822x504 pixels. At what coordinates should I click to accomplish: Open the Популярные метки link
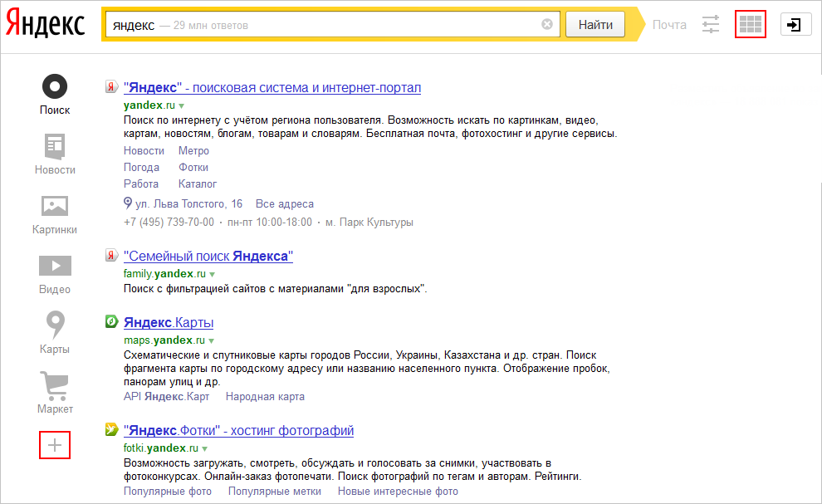tap(275, 491)
